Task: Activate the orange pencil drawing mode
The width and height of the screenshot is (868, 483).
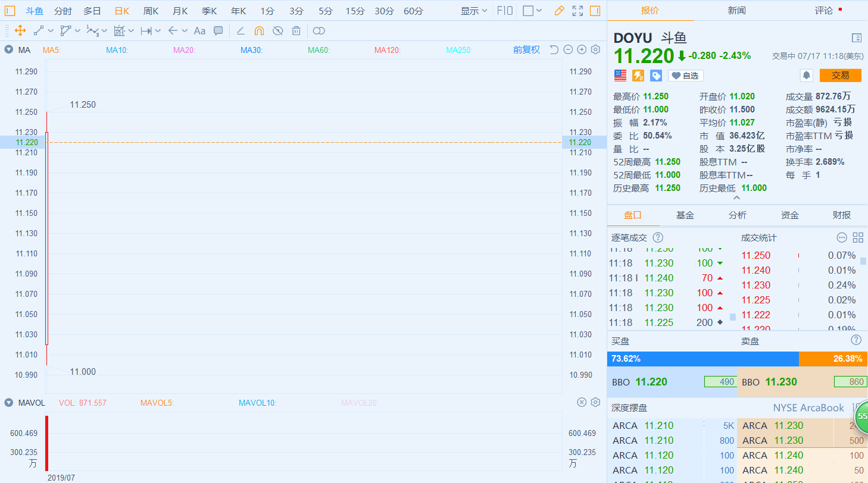Action: (x=558, y=11)
